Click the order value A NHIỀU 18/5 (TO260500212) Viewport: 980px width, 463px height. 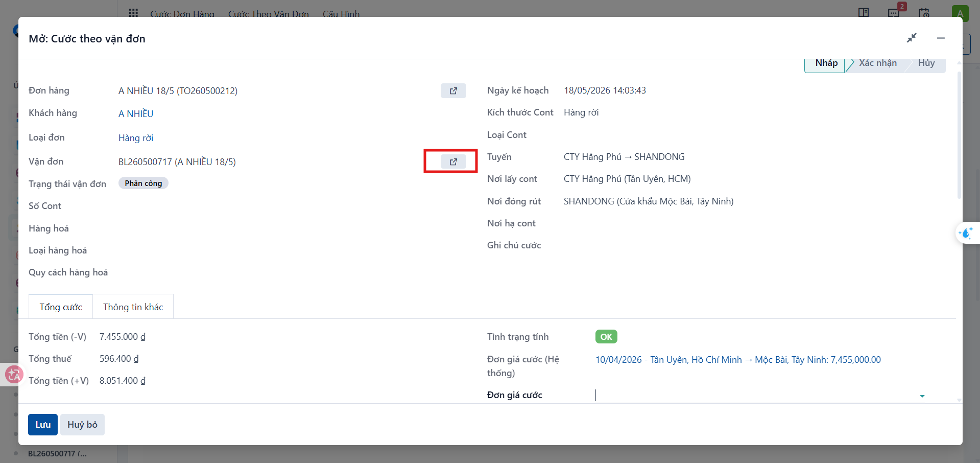coord(178,91)
